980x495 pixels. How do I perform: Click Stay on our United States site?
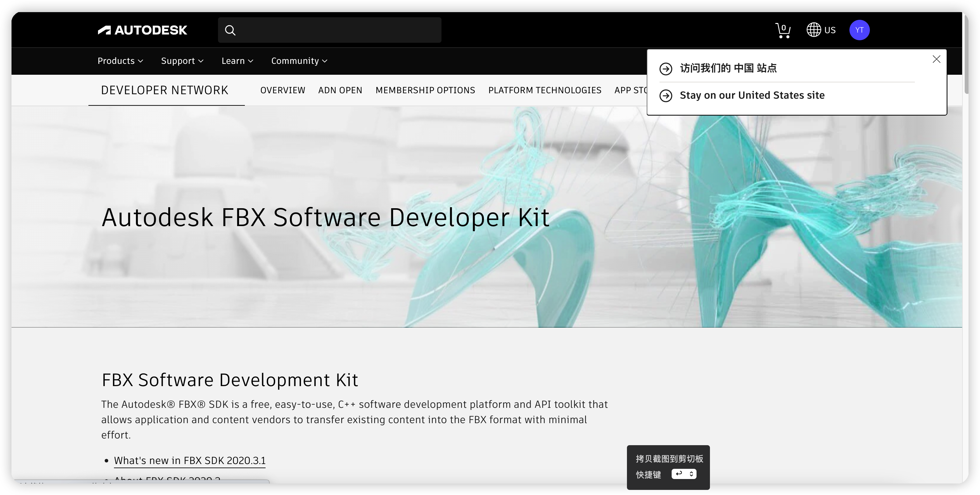[x=752, y=95]
